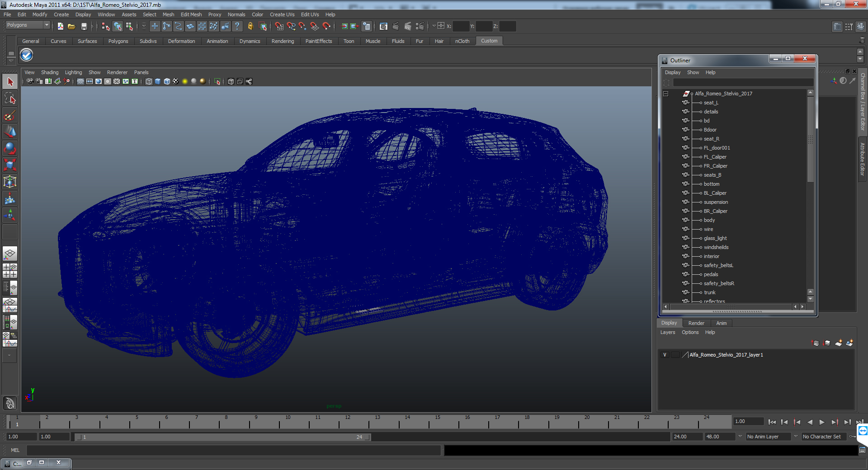The width and height of the screenshot is (868, 470).
Task: Create layer and assign selected objects
Action: 849,343
